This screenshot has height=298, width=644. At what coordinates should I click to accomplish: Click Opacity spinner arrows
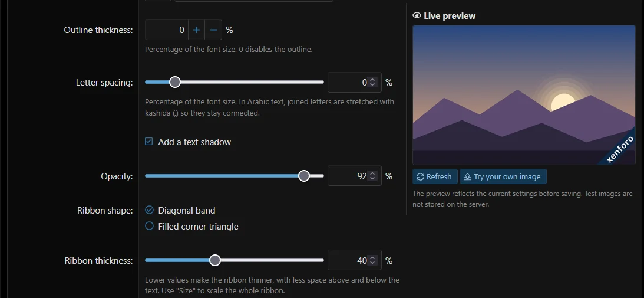click(372, 176)
